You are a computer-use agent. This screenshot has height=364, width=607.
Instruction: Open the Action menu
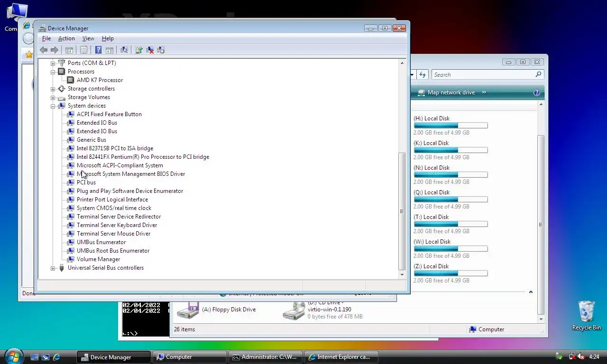click(x=66, y=38)
